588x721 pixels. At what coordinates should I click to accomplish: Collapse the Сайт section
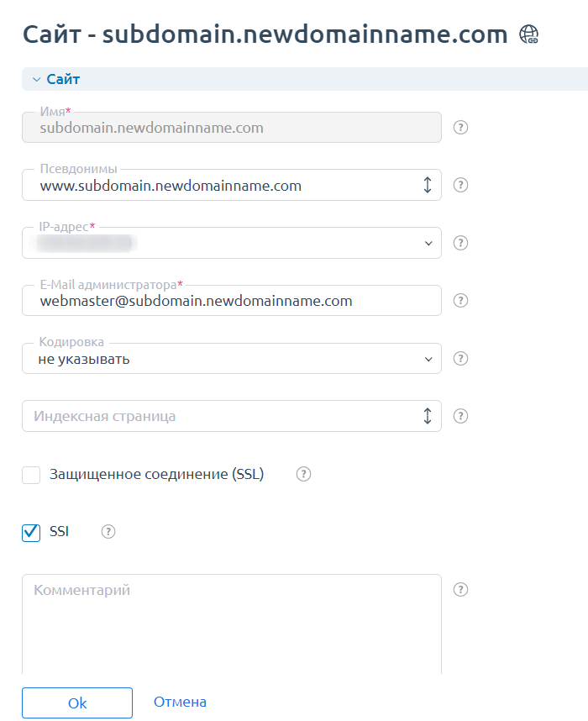pos(36,80)
